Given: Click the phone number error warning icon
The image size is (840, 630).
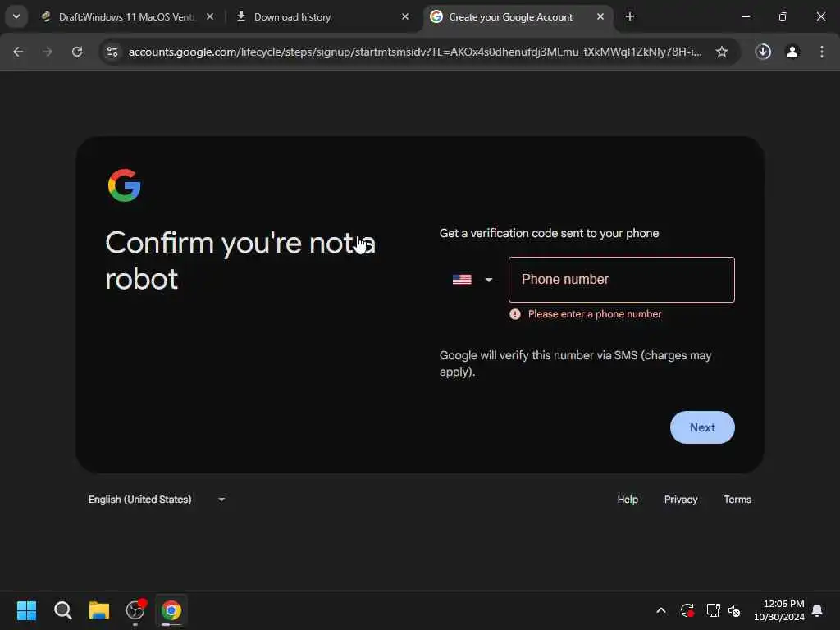Looking at the screenshot, I should coord(515,314).
